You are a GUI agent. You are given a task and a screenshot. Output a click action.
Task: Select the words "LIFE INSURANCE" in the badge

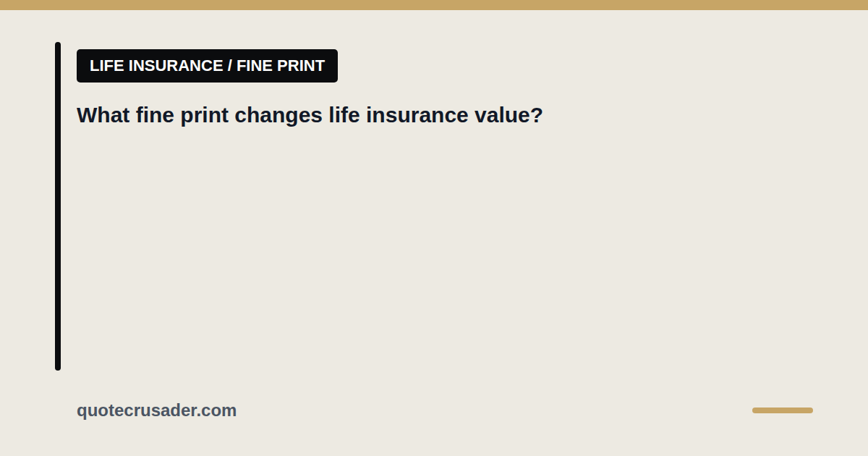click(x=156, y=66)
